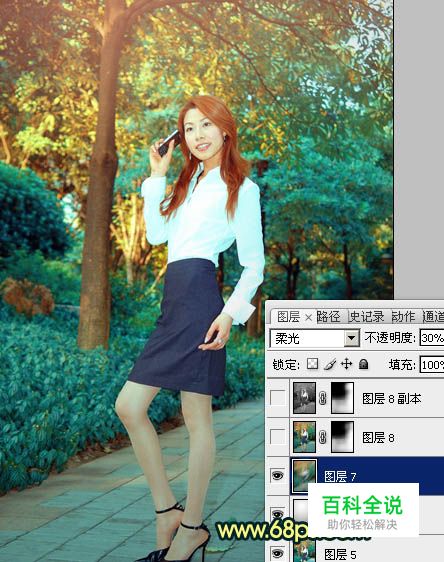The height and width of the screenshot is (562, 444).
Task: Click the lock image pixels brush icon
Action: (329, 364)
